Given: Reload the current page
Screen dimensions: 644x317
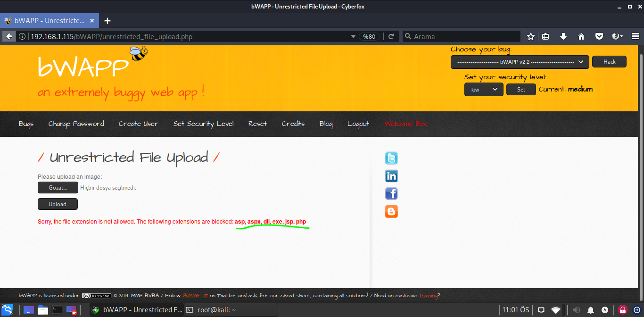Looking at the screenshot, I should pos(391,36).
